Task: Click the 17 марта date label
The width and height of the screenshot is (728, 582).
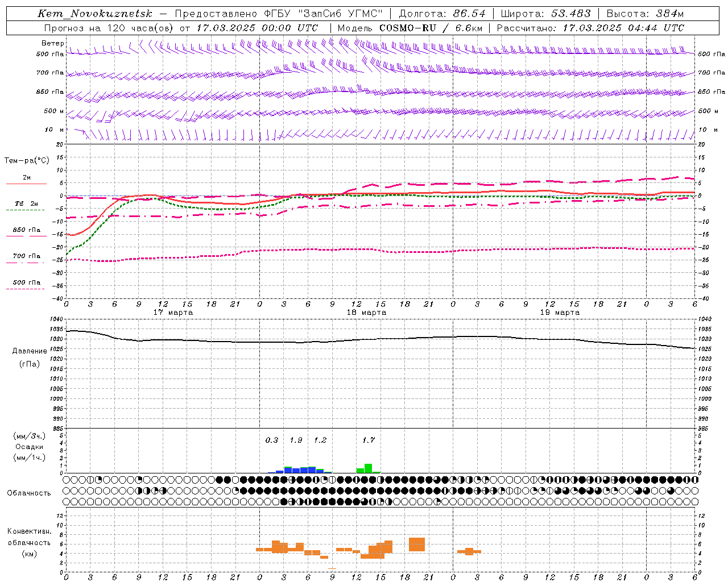Action: tap(173, 313)
